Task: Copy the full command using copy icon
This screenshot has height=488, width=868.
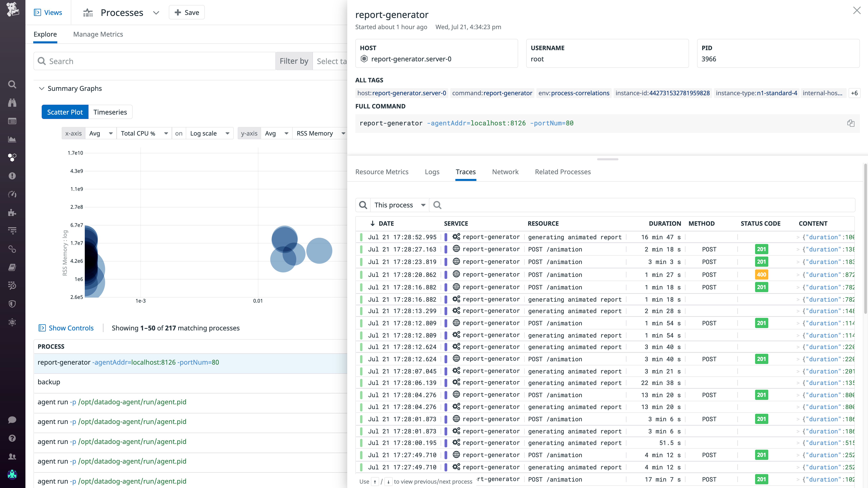Action: click(x=851, y=123)
